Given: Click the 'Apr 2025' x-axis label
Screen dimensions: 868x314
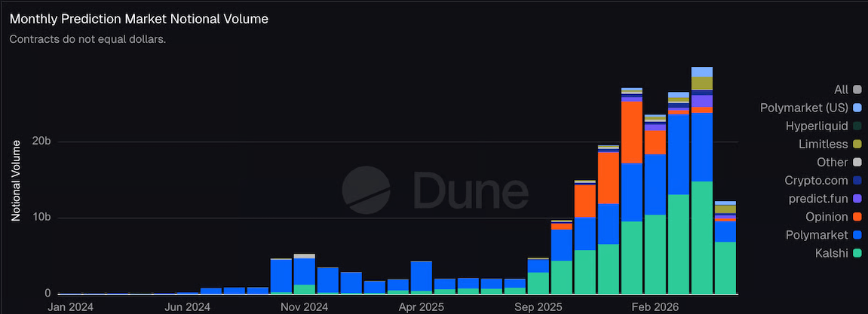Looking at the screenshot, I should point(422,306).
